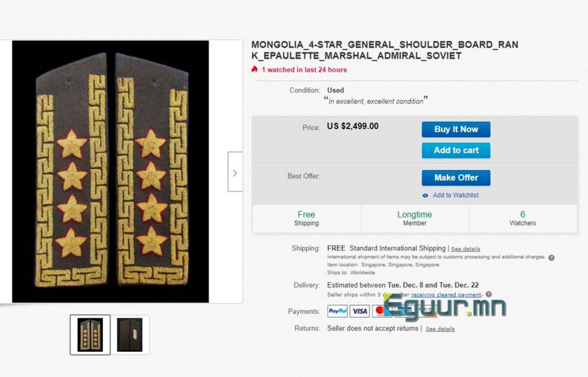Click the Make Offer button
The image size is (588, 377).
[455, 178]
